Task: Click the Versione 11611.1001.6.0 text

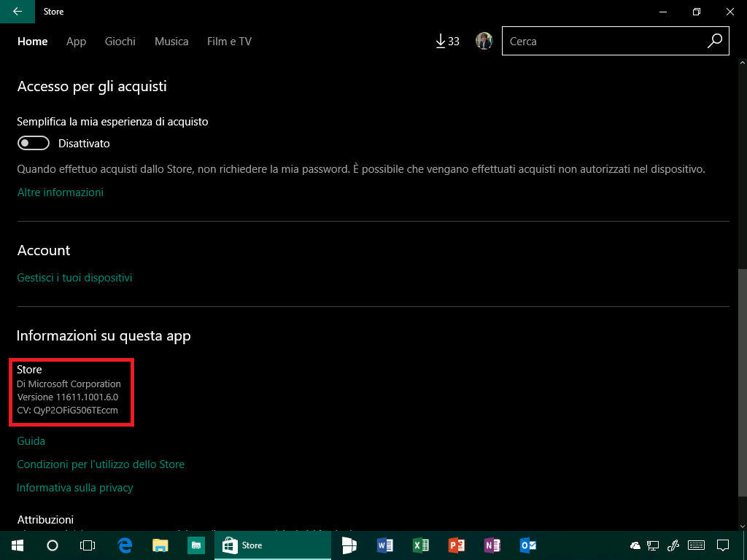Action: [x=68, y=397]
